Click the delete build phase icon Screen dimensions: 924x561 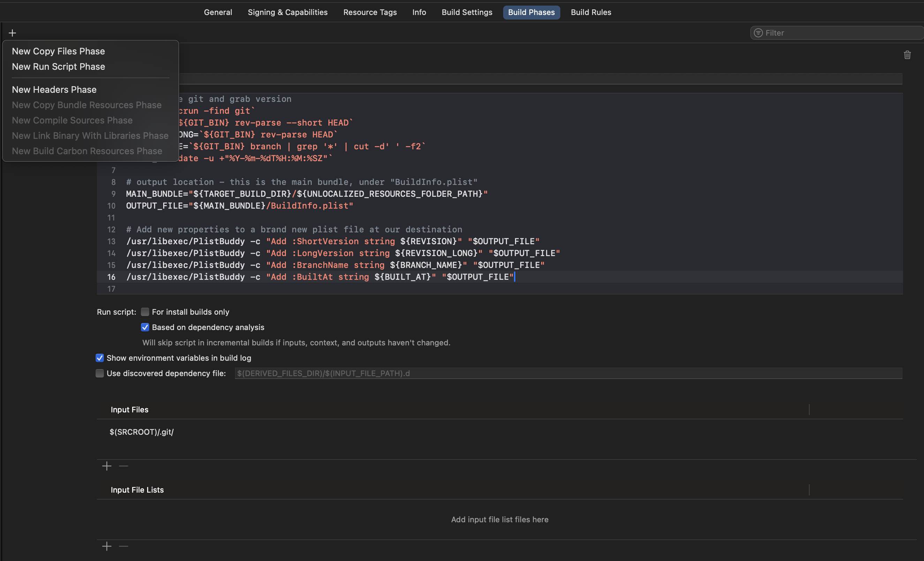(908, 55)
